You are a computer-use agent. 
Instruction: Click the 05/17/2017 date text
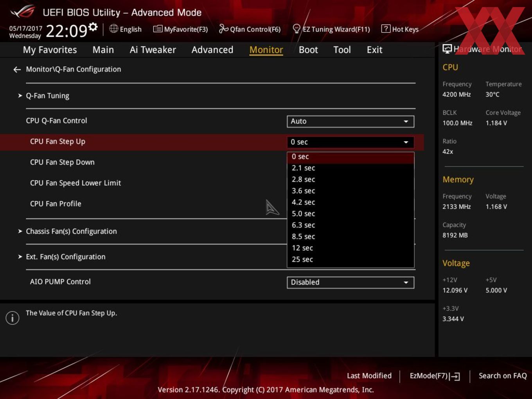coord(26,29)
